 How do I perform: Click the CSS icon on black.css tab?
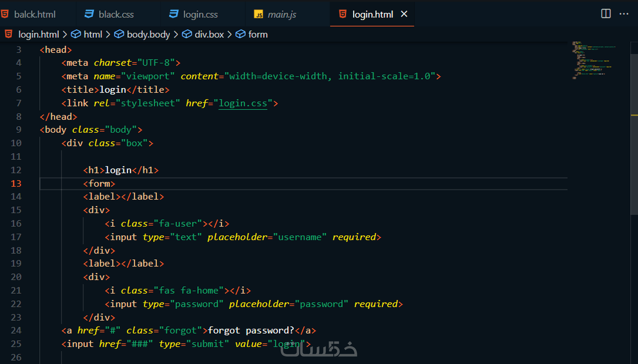coord(89,14)
